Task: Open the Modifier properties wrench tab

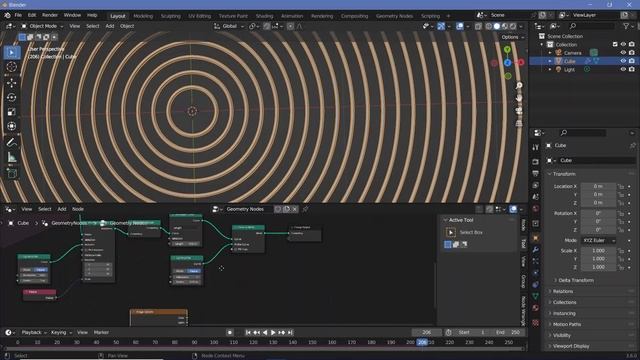Action: click(x=536, y=249)
